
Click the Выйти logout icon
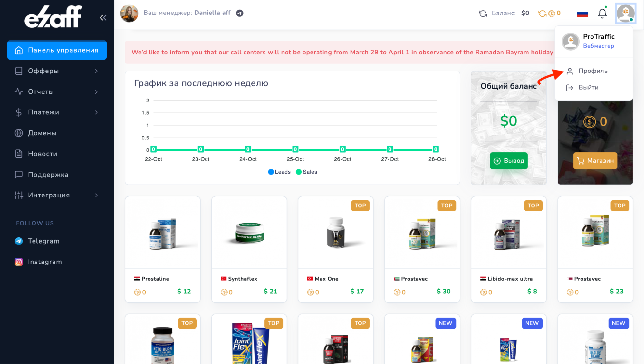570,88
